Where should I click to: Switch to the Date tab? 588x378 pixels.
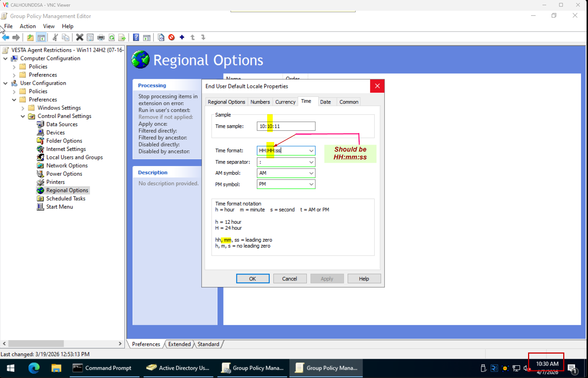click(326, 102)
